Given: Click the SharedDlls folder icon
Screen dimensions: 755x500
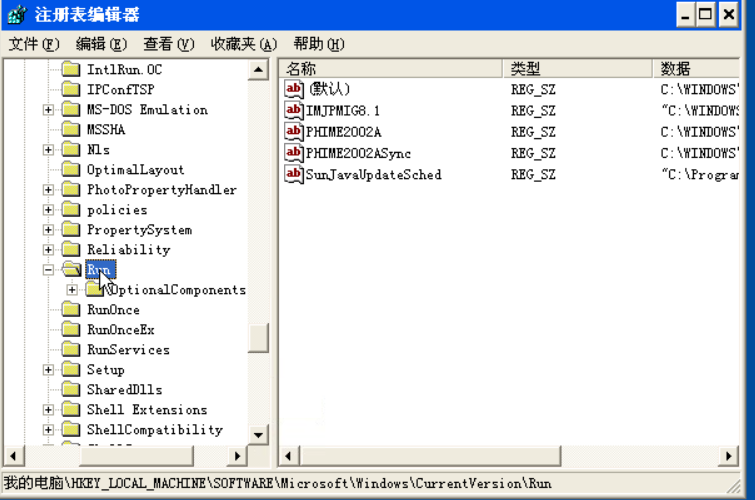Looking at the screenshot, I should (71, 389).
